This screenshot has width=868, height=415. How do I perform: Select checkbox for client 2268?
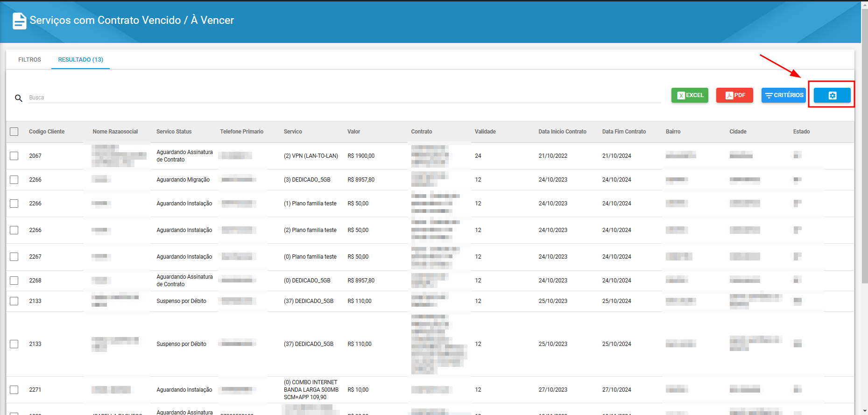14,281
